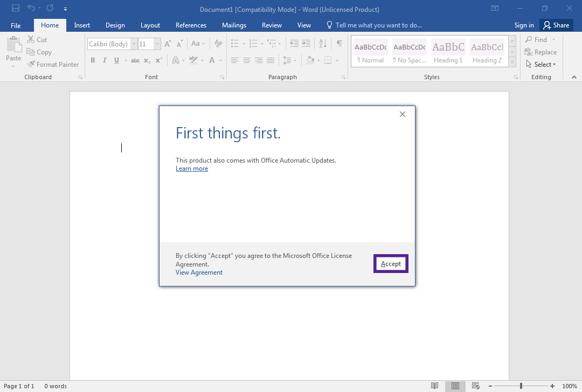This screenshot has width=582, height=392.
Task: Click the Decrease Indent icon
Action: click(x=294, y=44)
